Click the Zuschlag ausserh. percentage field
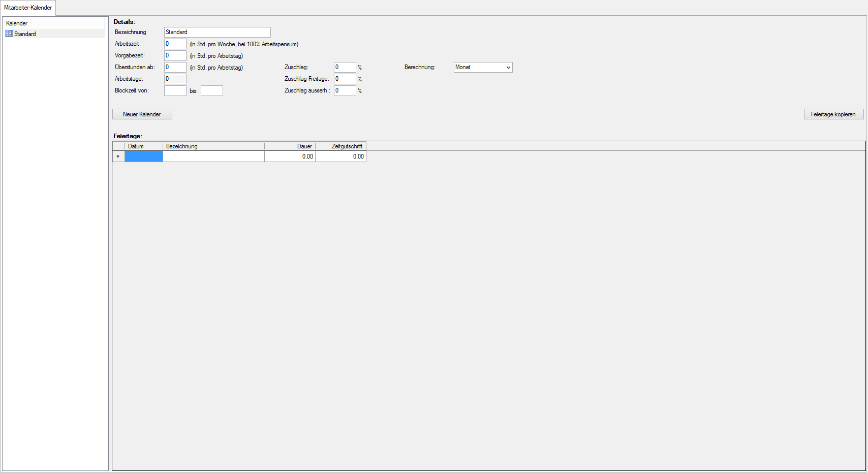This screenshot has width=868, height=473. (345, 90)
